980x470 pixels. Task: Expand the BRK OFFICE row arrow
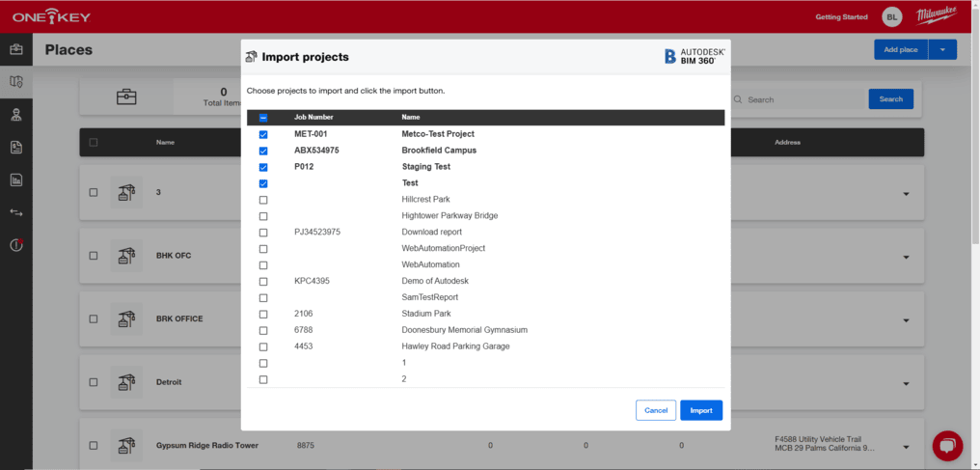(907, 320)
